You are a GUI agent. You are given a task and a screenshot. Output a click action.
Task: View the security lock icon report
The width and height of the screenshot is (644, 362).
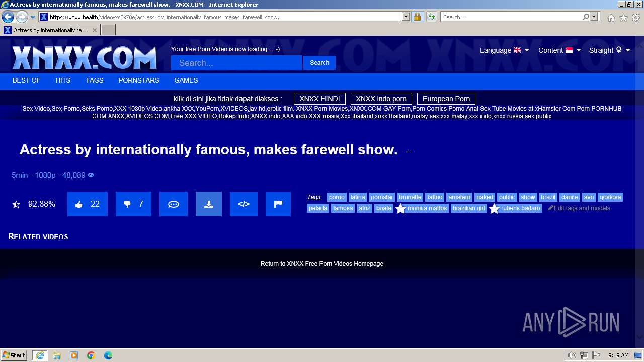coord(417,17)
